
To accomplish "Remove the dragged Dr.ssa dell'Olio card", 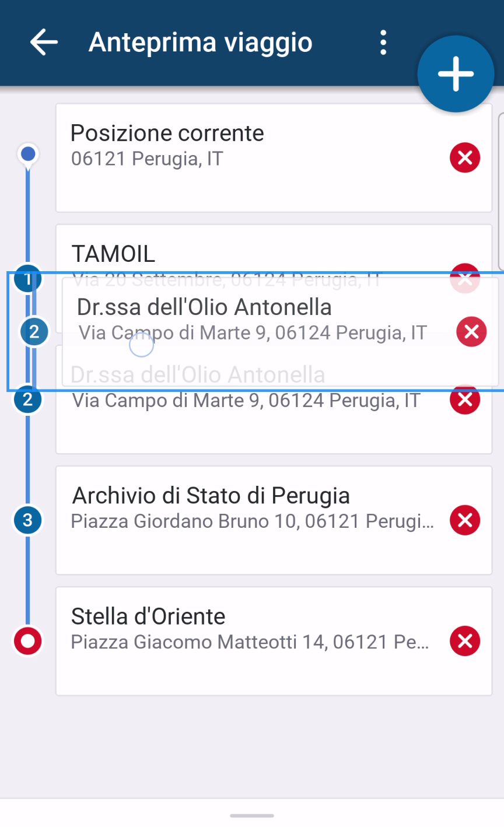I will (x=471, y=331).
